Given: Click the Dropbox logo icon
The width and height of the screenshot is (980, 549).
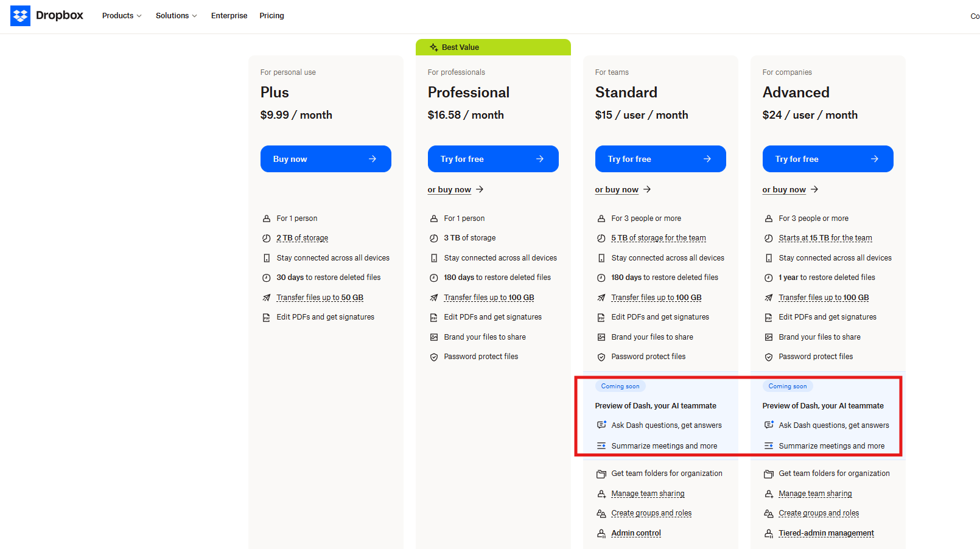Looking at the screenshot, I should click(x=20, y=15).
